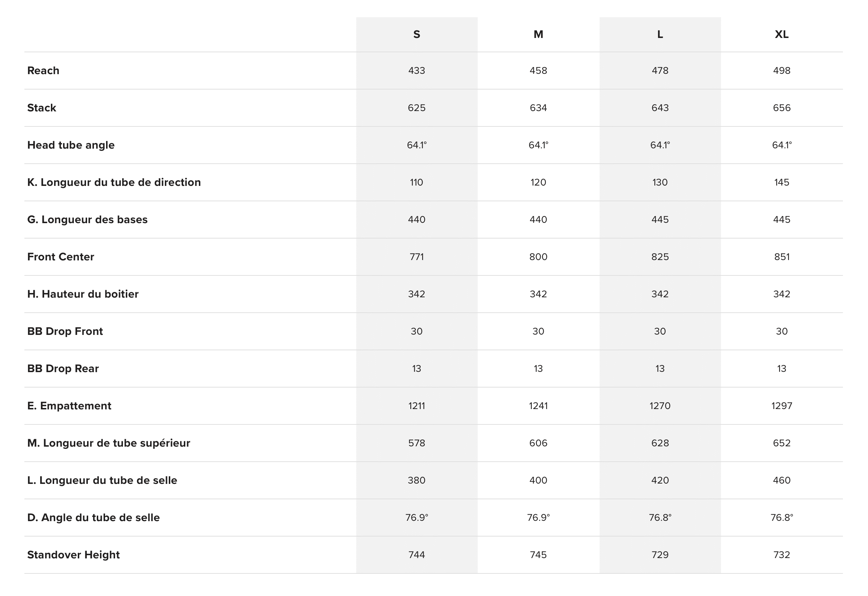Click Stack value 656 for size XL
This screenshot has height=596, width=868.
[781, 108]
